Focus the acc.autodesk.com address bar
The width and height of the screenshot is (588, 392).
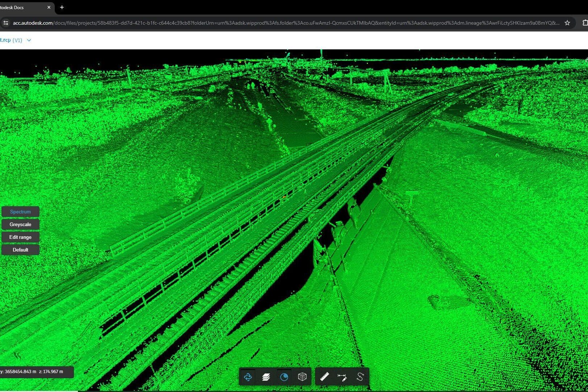point(286,23)
